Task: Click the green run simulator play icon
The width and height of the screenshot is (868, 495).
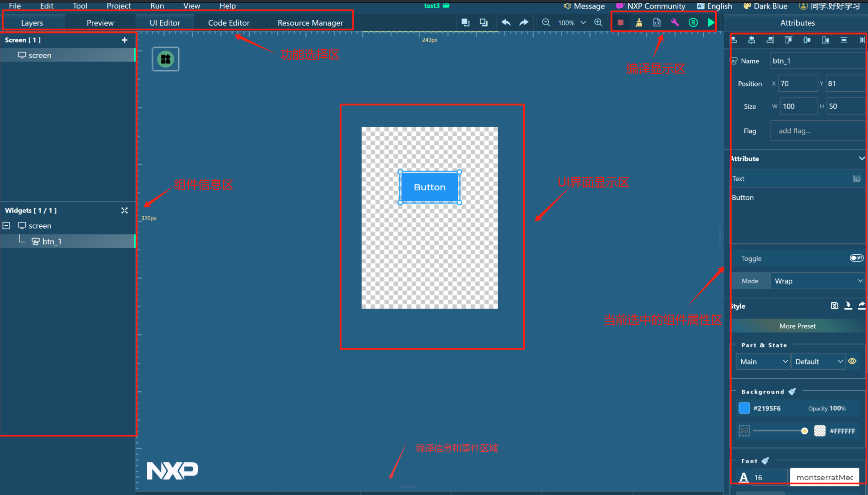Action: click(711, 23)
